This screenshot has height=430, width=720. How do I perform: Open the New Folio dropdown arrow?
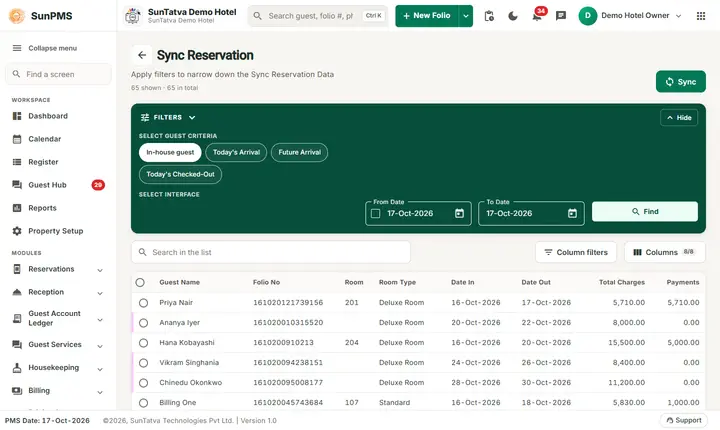466,16
